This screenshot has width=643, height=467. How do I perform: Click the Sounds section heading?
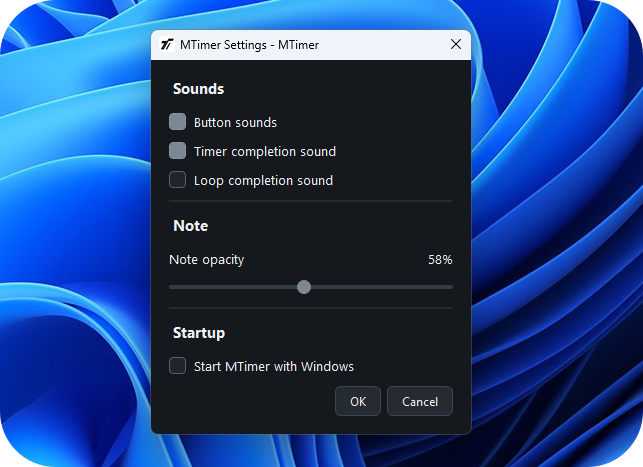(198, 89)
